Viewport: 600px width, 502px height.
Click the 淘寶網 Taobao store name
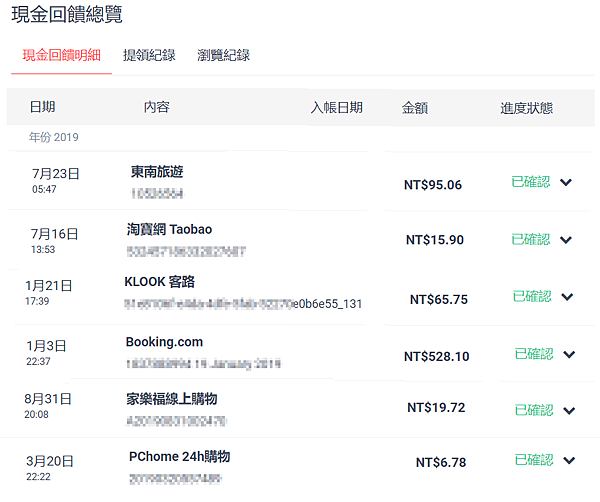coord(169,229)
